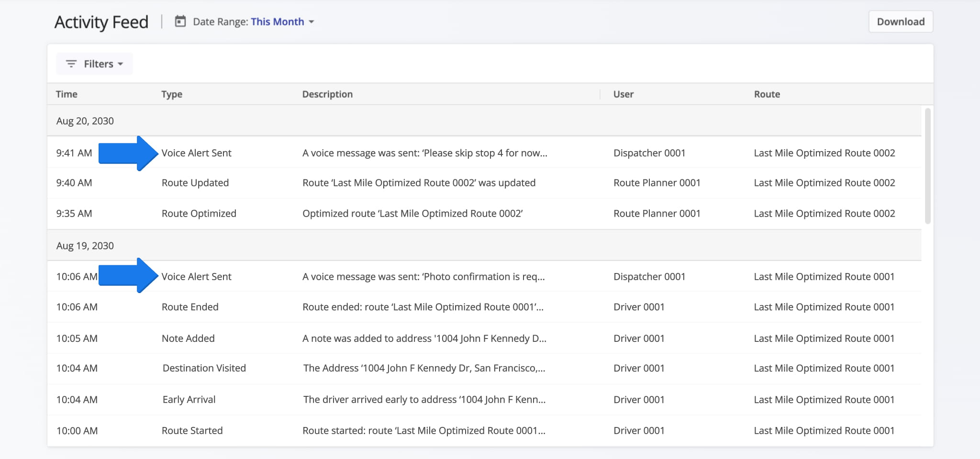
Task: Click the 'Route 0002 was updated' description
Action: click(419, 183)
